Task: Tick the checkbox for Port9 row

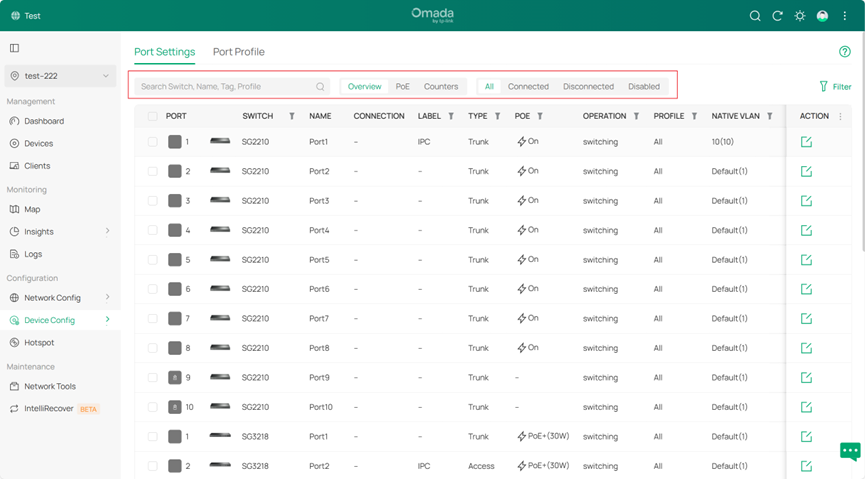Action: pos(152,378)
